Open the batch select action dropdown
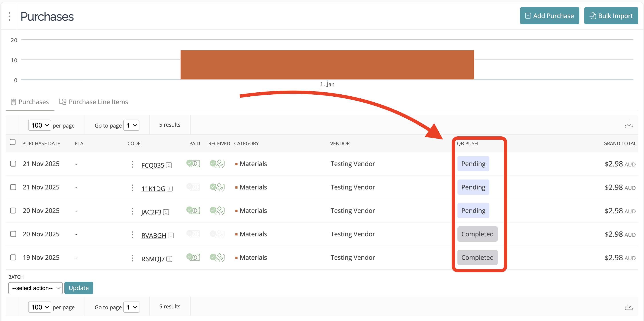 pos(35,288)
